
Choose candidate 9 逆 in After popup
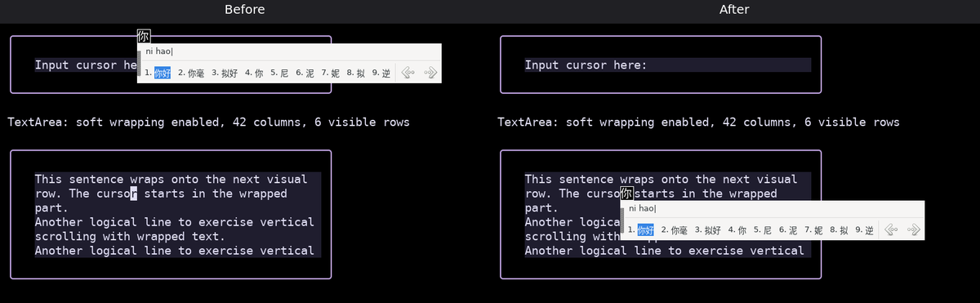[x=863, y=230]
